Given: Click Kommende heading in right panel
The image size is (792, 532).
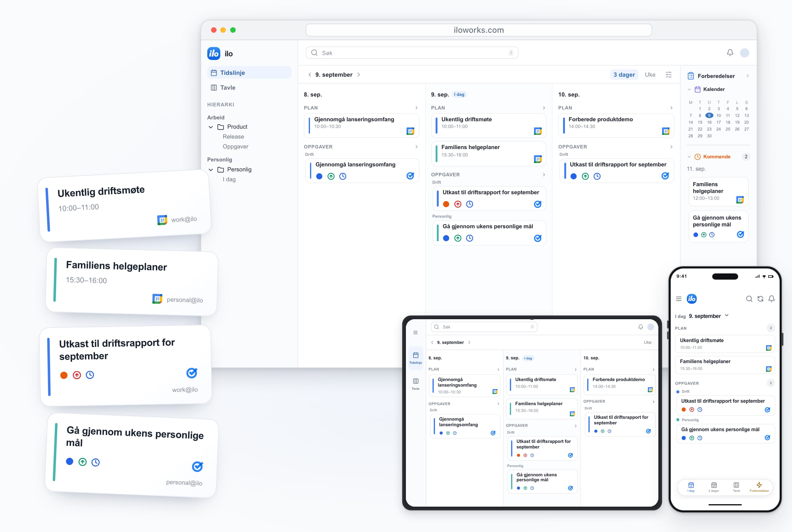Looking at the screenshot, I should (716, 157).
